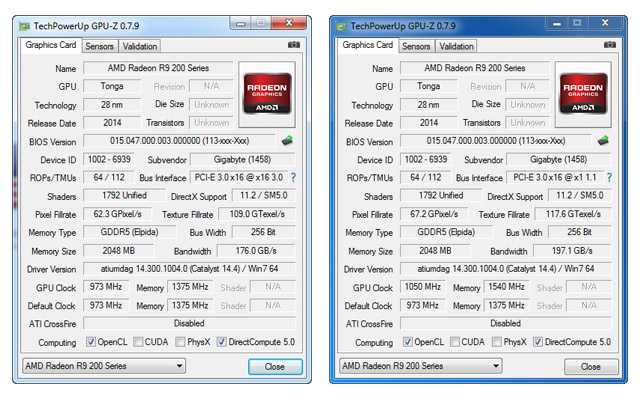This screenshot has width=640, height=400.
Task: Select Graphics Card tab in right window
Action: [368, 45]
